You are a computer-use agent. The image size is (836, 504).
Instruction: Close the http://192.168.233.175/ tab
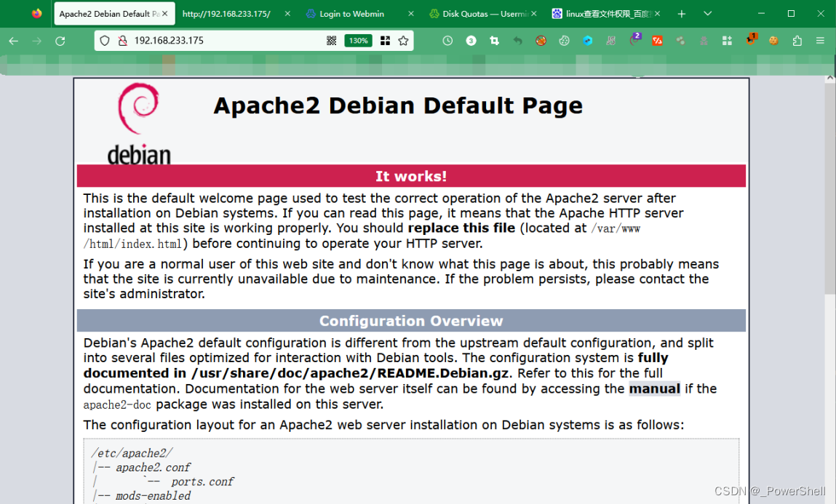pos(287,14)
